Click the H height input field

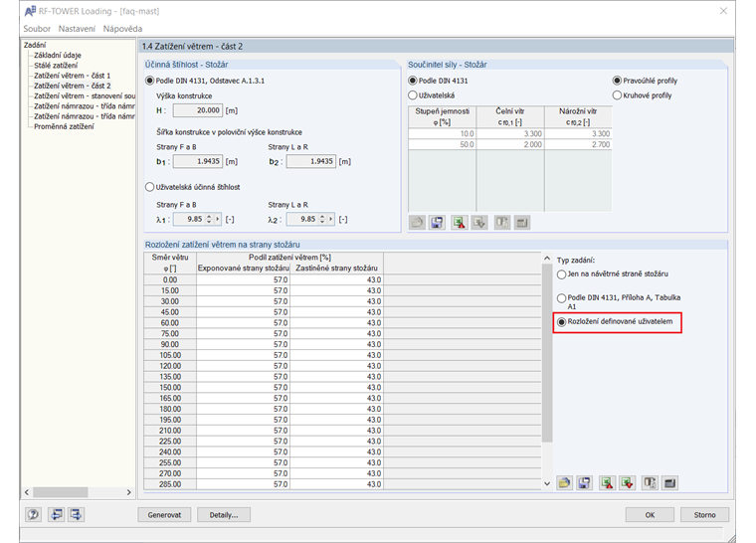(x=198, y=110)
